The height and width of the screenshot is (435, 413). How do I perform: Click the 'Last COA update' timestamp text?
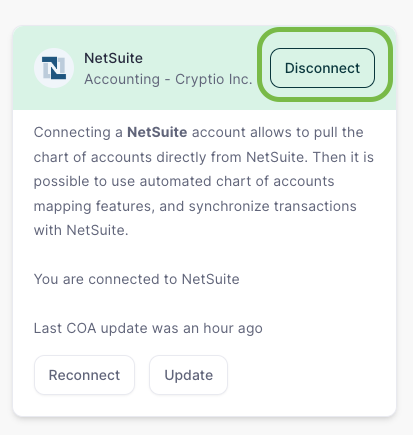[148, 328]
